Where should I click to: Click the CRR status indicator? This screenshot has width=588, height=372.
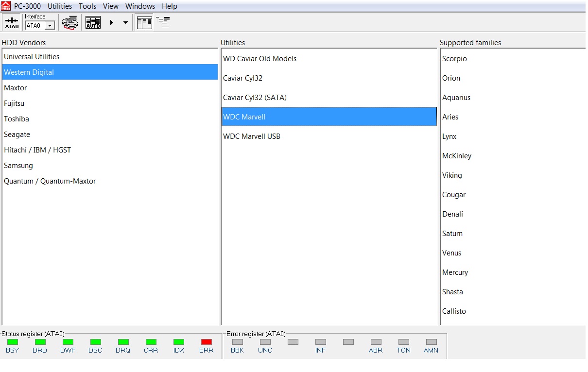(151, 342)
